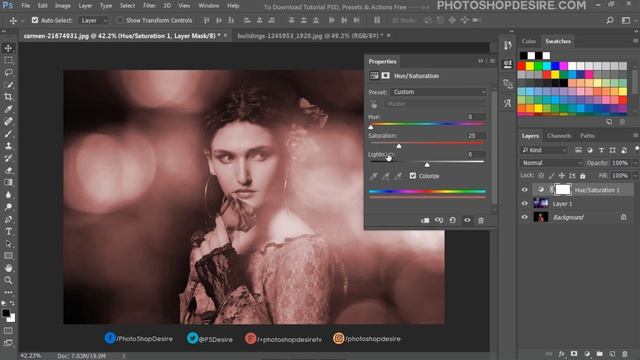Select the Rectangle shape tool
Screen dimensions: 640x360
pos(8,256)
